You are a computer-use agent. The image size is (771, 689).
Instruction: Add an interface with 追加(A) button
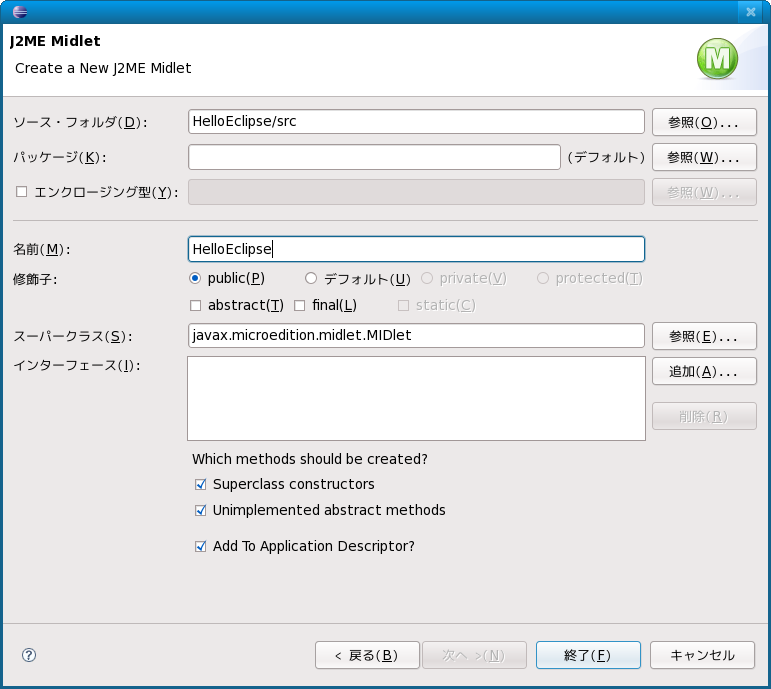(x=703, y=371)
